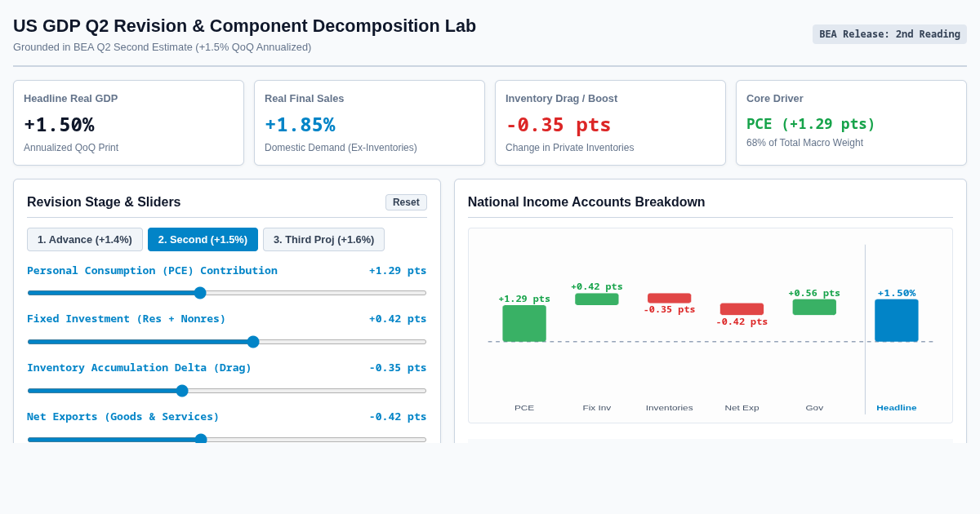This screenshot has width=980, height=514.
Task: Click the Domestic Demand (Ex-Inventories) caption
Action: point(341,148)
